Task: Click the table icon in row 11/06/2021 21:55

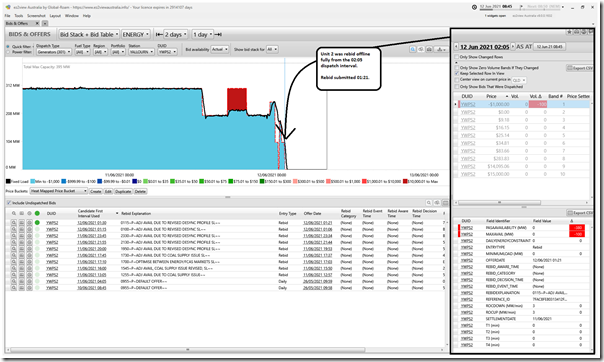Action: [x=22, y=242]
